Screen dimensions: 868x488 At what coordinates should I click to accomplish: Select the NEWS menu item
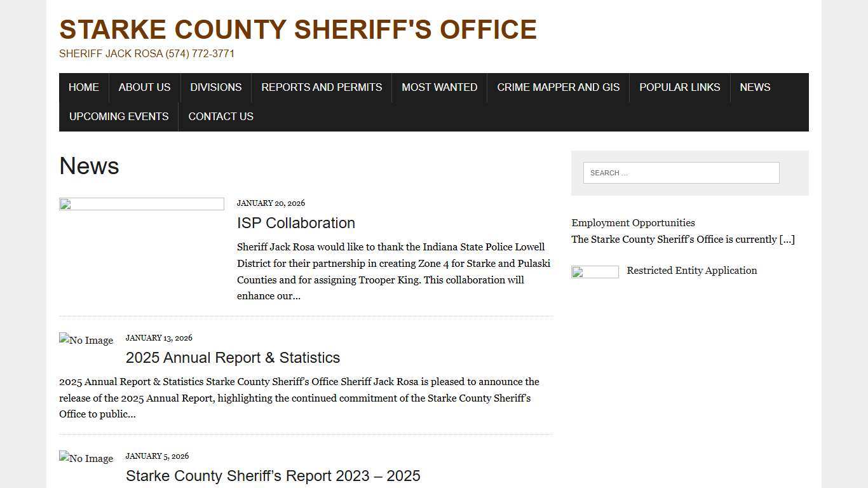[x=755, y=87]
